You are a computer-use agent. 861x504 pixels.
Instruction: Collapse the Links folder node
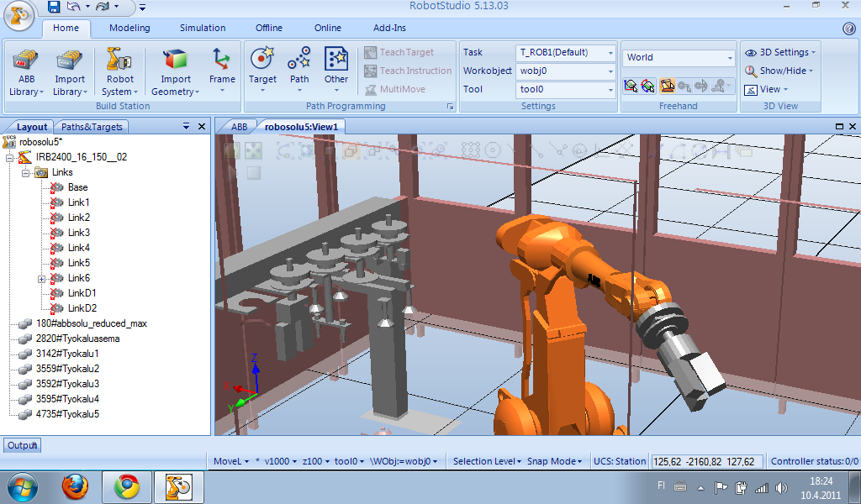(x=25, y=173)
